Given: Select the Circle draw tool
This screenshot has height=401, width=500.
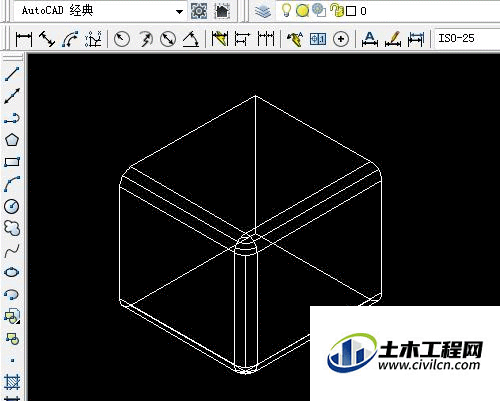Looking at the screenshot, I should [12, 206].
